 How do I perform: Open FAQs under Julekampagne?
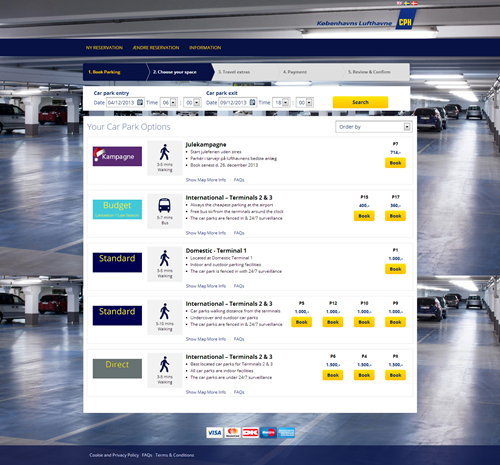239,180
